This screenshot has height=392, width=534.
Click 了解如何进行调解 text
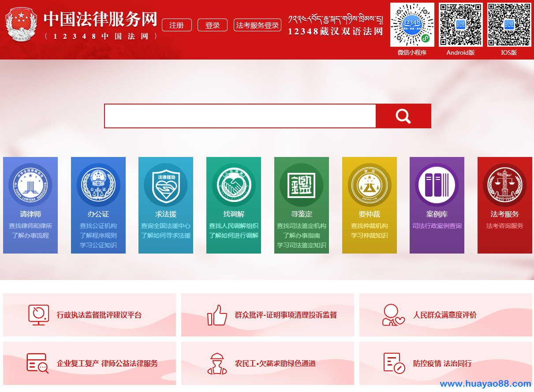[x=234, y=235]
